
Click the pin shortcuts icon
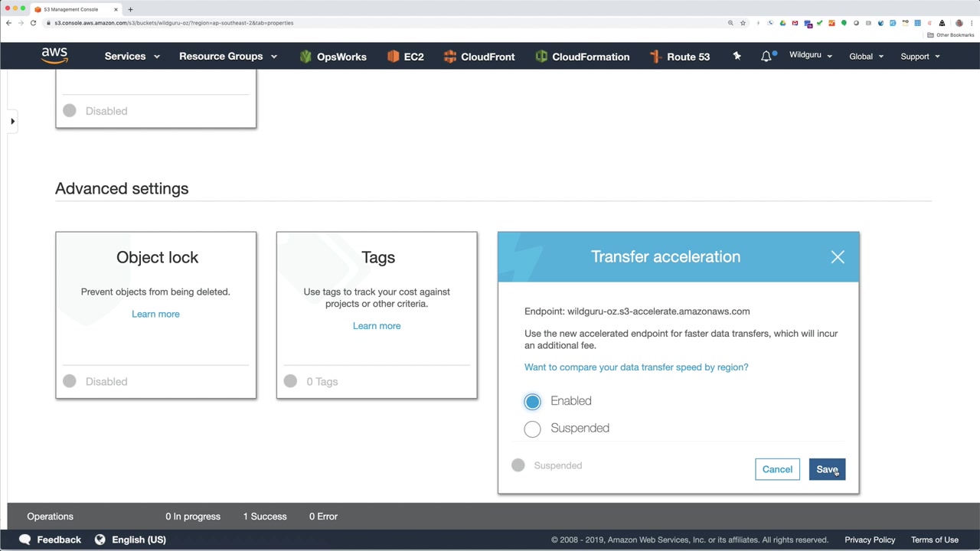point(737,56)
